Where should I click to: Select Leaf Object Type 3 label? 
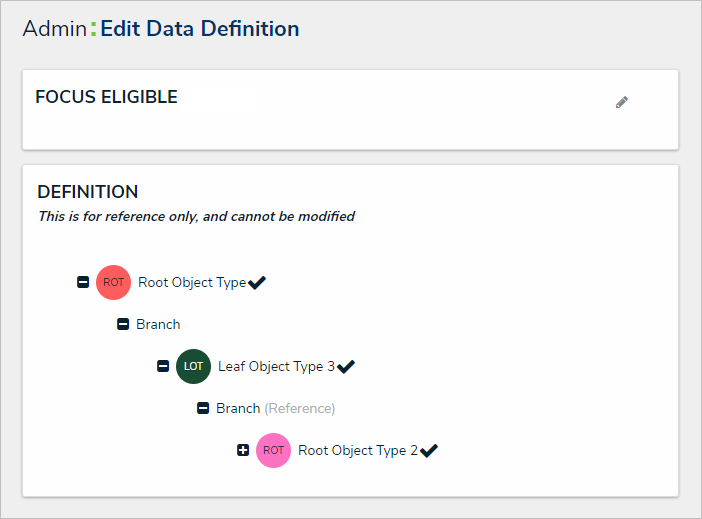pyautogui.click(x=276, y=366)
